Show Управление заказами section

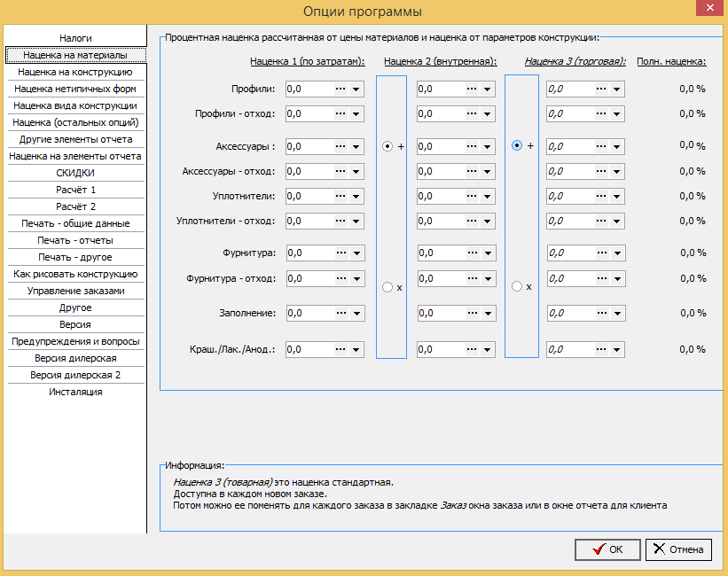coord(75,291)
